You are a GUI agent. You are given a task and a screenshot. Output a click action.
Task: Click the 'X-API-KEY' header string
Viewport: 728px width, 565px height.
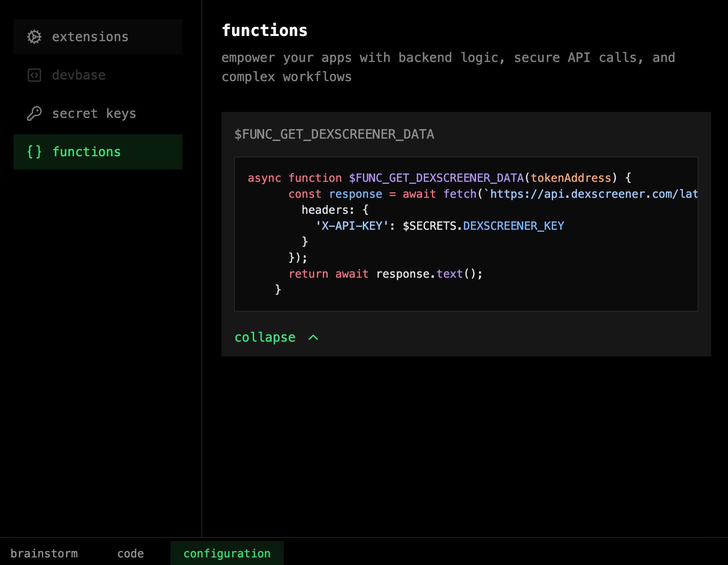(352, 226)
